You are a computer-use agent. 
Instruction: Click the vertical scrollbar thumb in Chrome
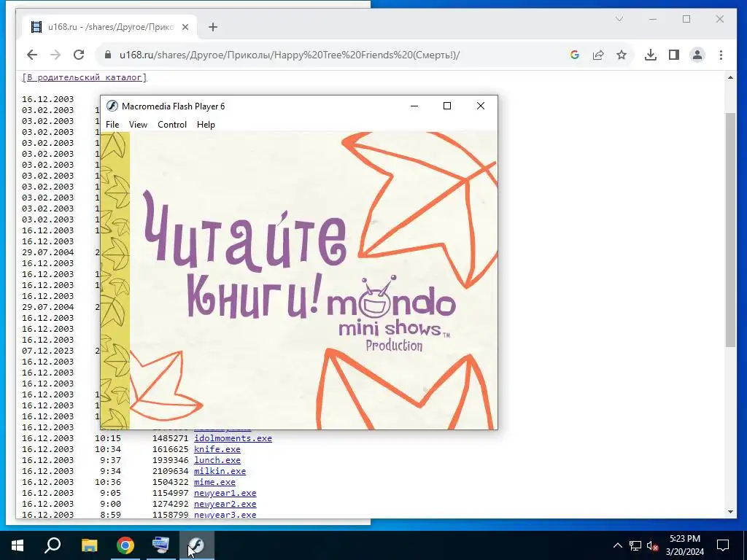click(730, 230)
